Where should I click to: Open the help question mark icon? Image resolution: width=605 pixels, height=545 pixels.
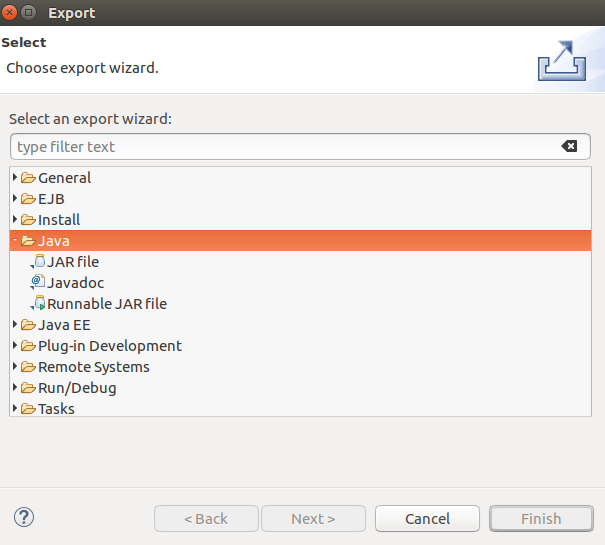click(25, 517)
